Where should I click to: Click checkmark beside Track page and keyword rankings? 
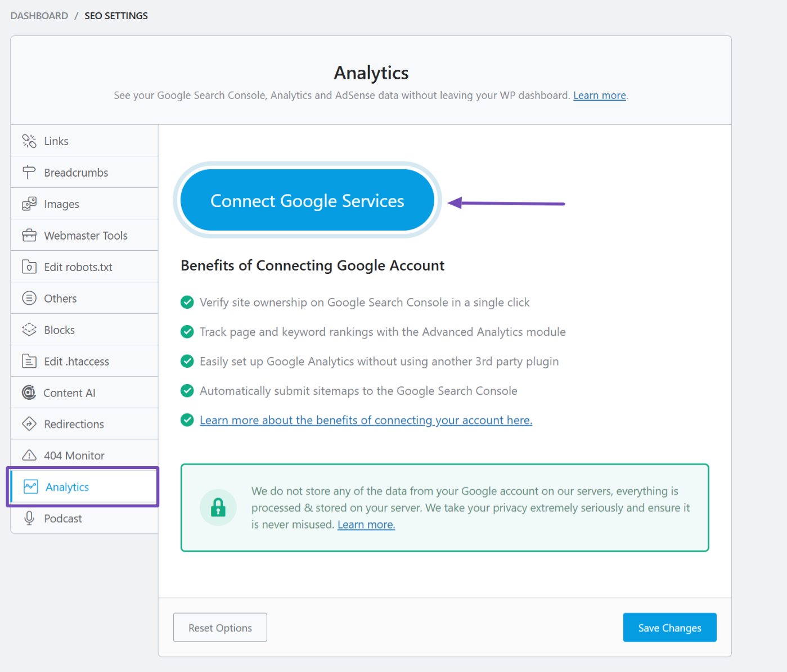(x=187, y=332)
